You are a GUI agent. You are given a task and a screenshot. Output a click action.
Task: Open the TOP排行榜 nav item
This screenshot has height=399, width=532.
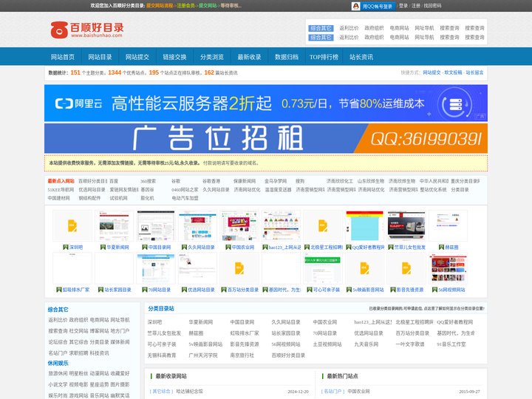pyautogui.click(x=324, y=57)
